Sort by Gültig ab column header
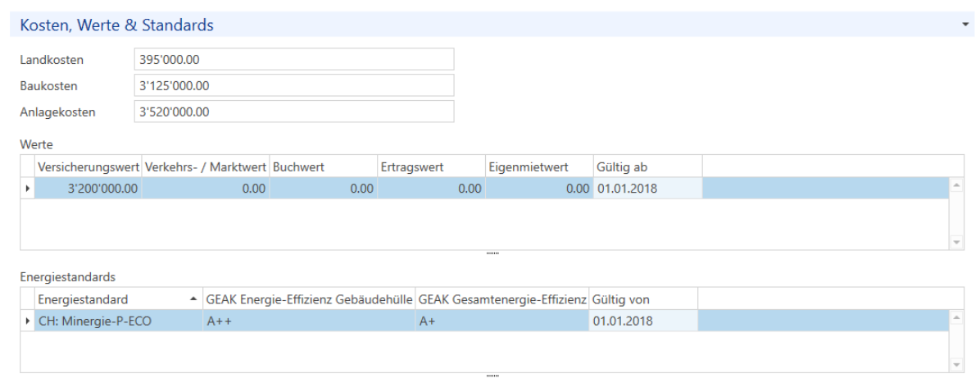This screenshot has width=980, height=383. pyautogui.click(x=647, y=167)
